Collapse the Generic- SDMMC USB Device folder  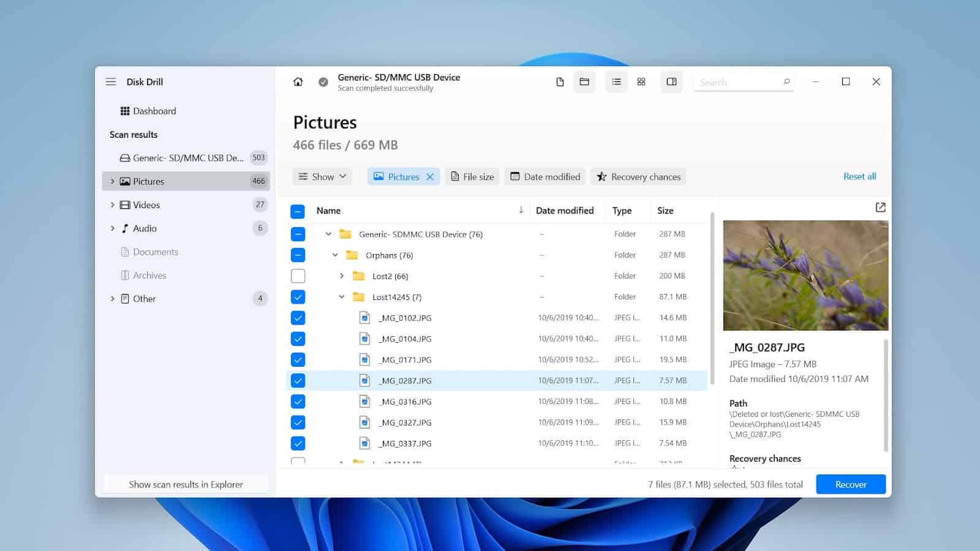point(328,234)
